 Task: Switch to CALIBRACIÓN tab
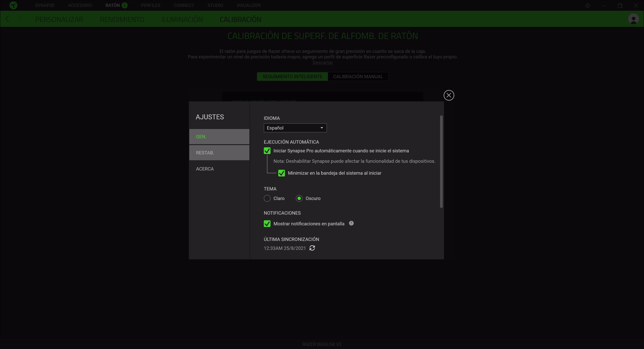(240, 19)
